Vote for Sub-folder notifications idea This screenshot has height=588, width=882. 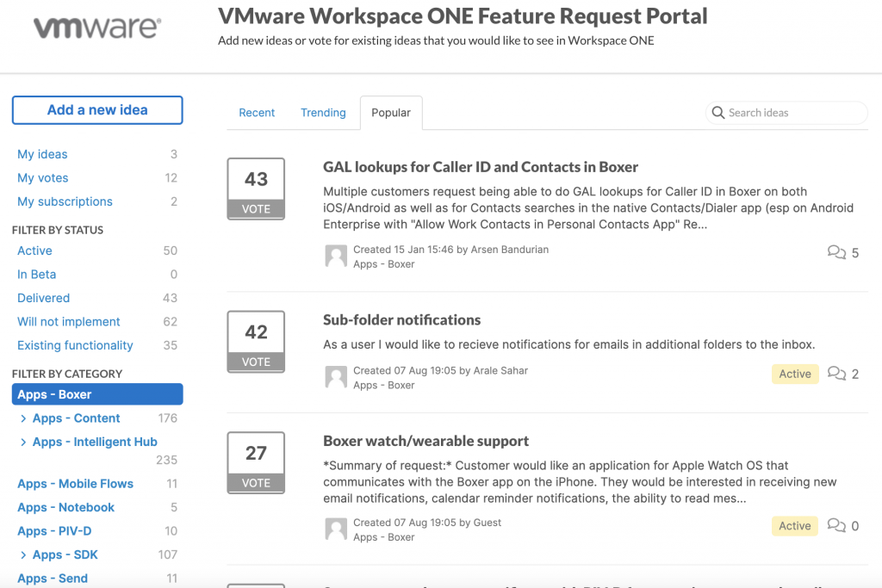[x=256, y=362]
